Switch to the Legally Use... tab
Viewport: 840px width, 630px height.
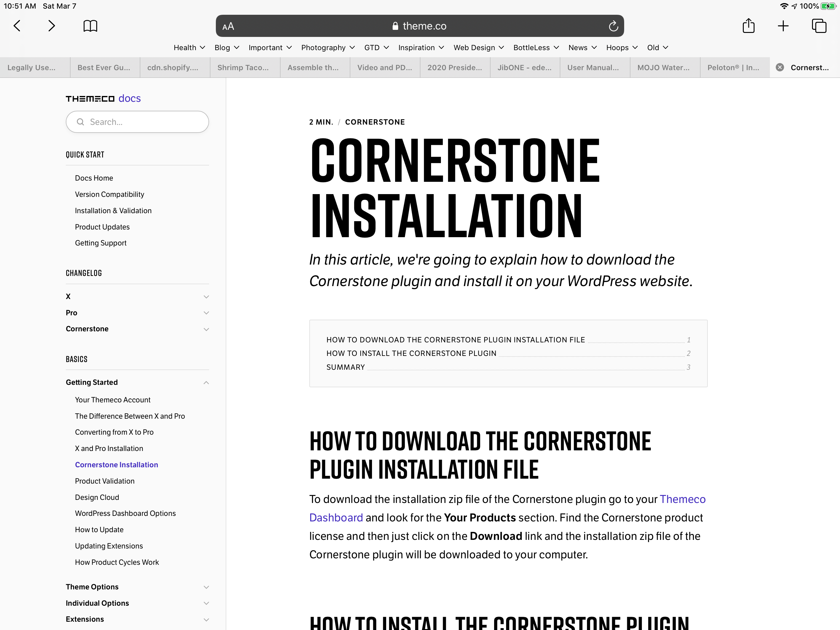[x=35, y=67]
